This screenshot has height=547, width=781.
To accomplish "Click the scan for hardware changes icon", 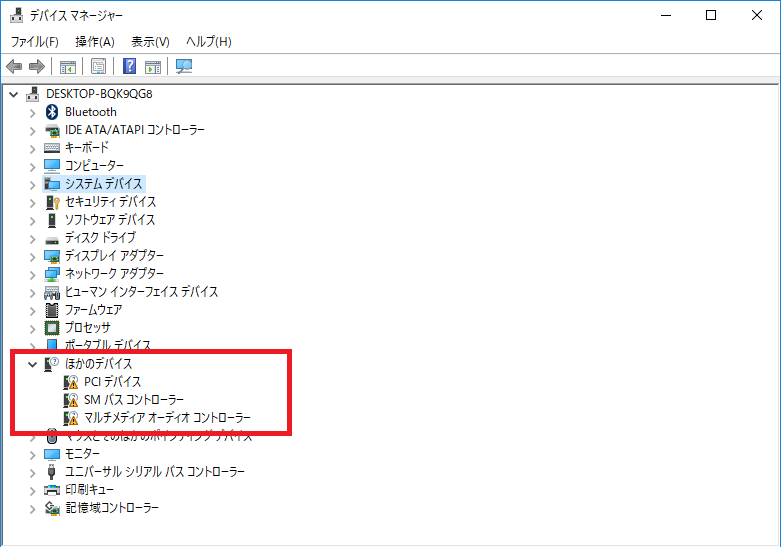I will point(184,67).
